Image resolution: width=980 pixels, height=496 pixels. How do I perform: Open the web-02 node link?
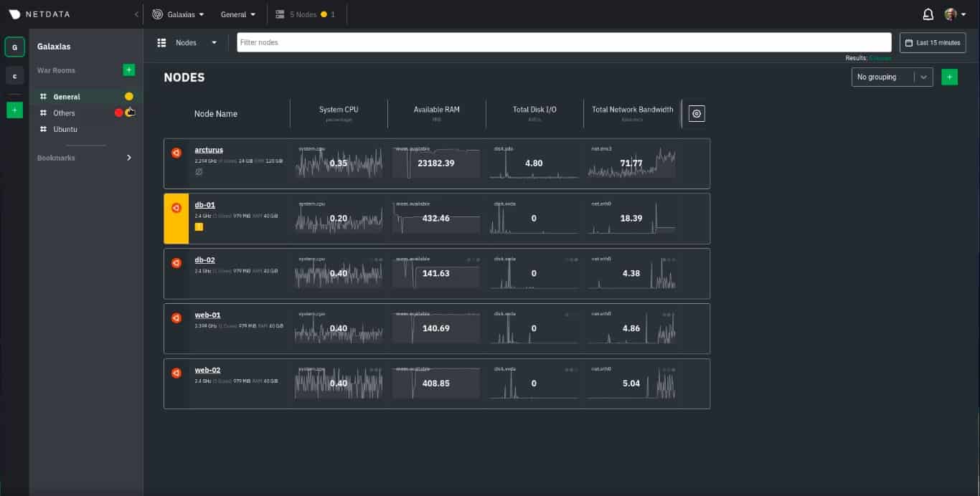pyautogui.click(x=207, y=371)
